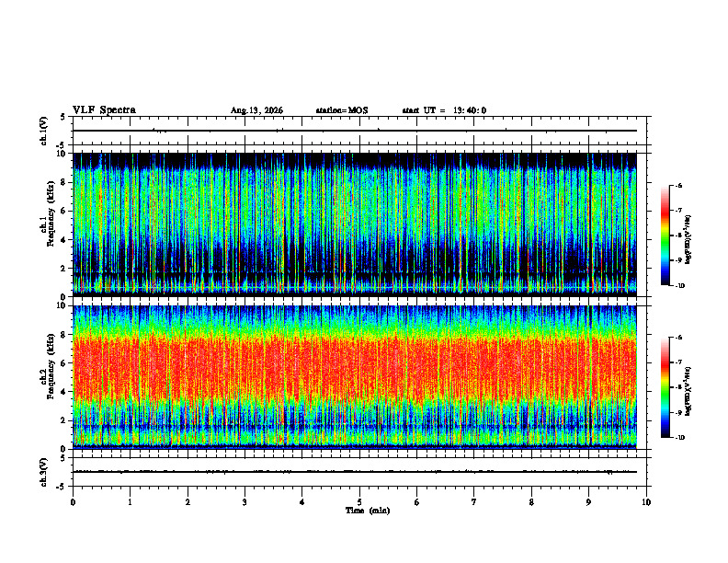Click the ch.1 spectrogram color scale bar

coord(665,236)
